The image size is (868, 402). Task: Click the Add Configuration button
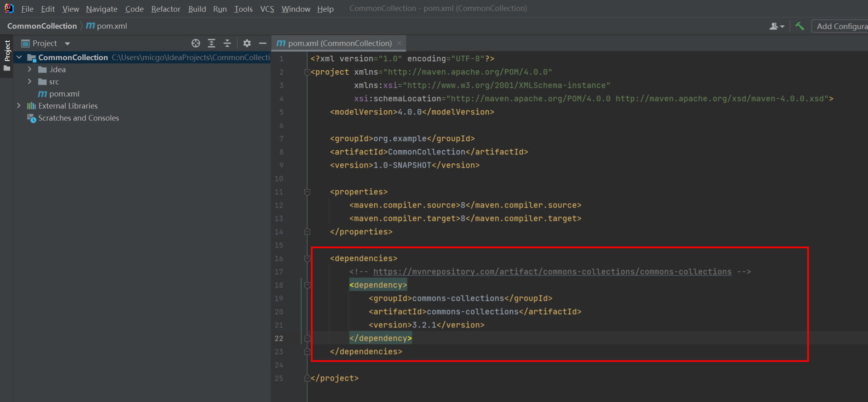click(840, 26)
